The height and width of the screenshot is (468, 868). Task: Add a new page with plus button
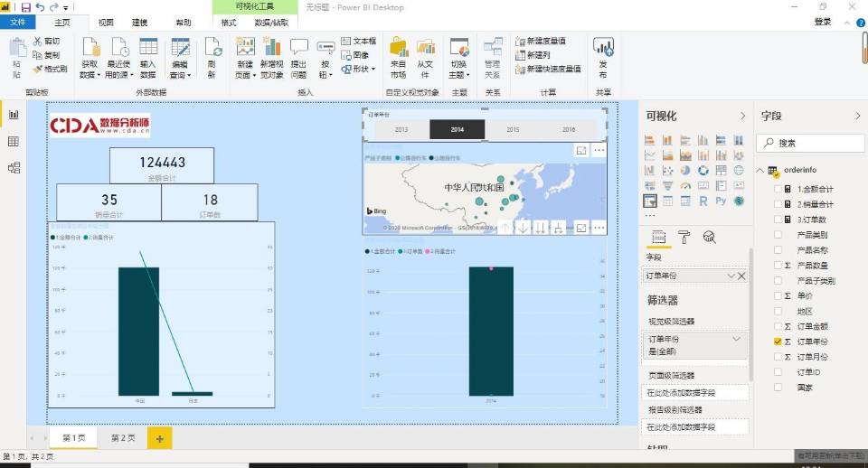click(x=159, y=439)
